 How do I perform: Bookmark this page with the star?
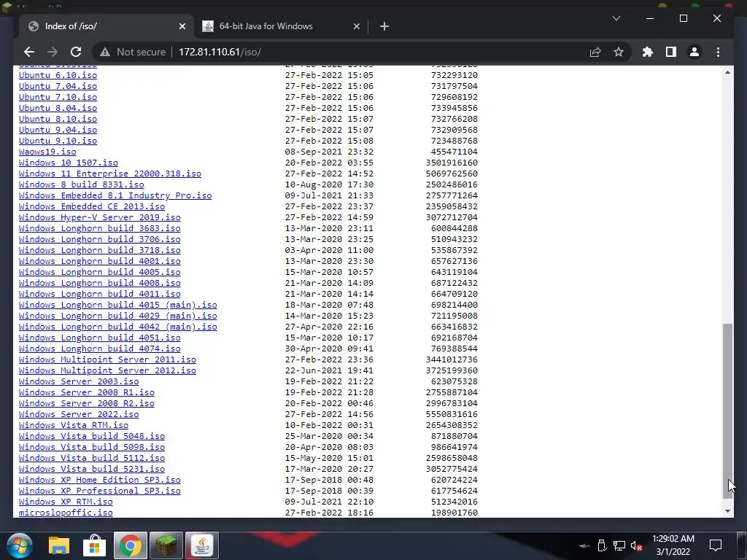coord(619,52)
